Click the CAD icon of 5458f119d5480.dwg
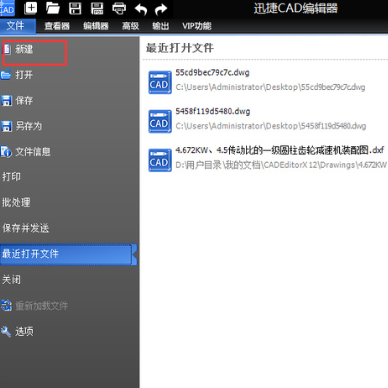388x388 pixels. point(160,121)
